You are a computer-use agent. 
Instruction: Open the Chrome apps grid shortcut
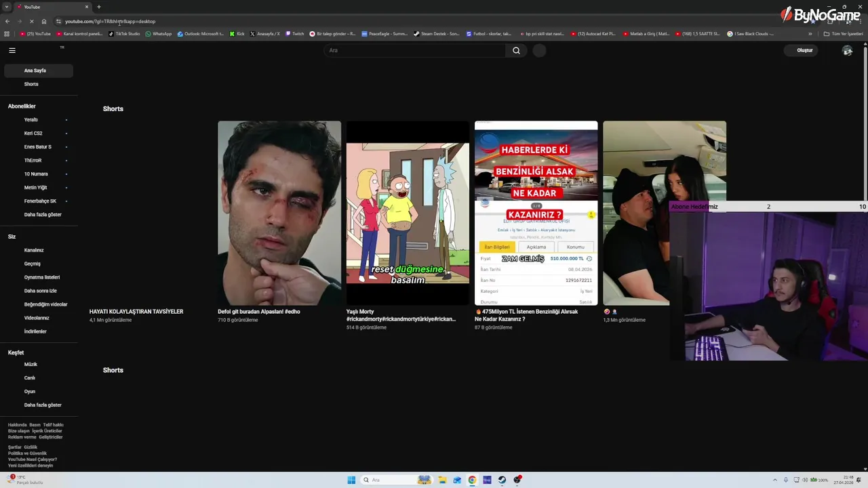tap(7, 33)
